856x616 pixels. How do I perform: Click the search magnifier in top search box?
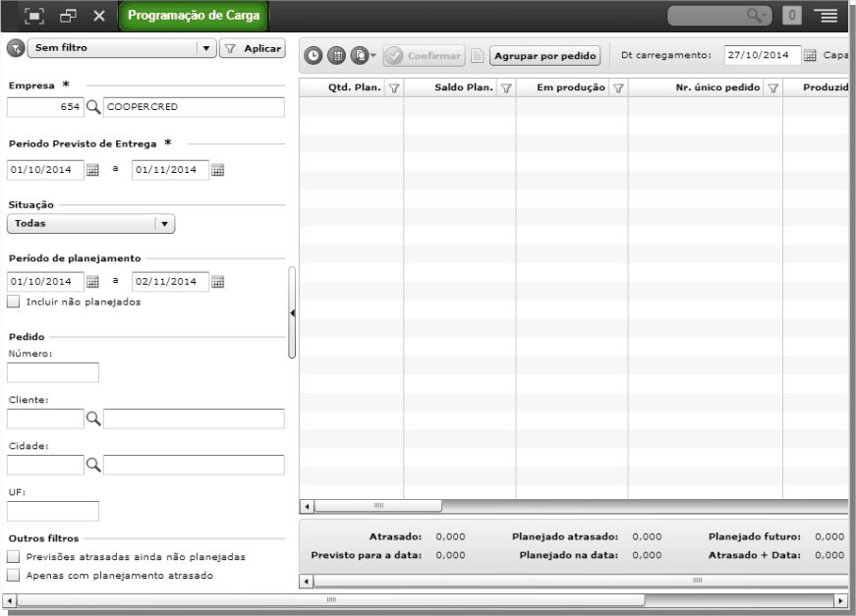pyautogui.click(x=756, y=16)
